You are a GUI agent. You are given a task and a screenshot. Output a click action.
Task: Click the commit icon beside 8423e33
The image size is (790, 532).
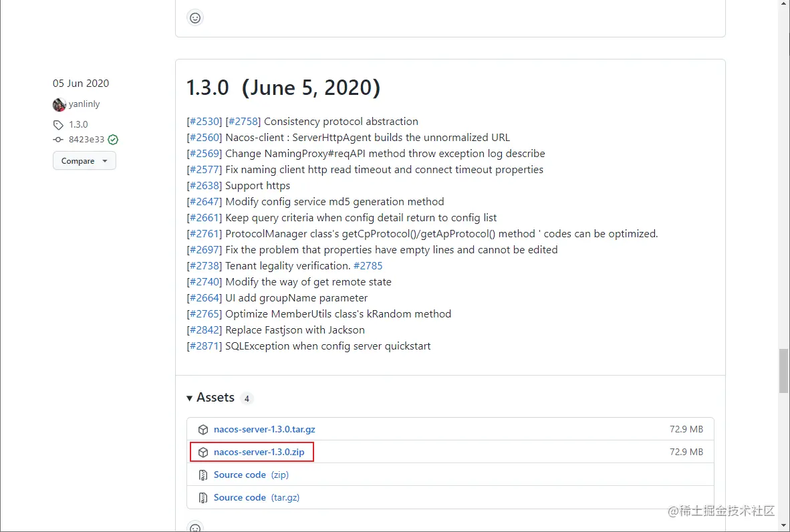click(x=58, y=140)
